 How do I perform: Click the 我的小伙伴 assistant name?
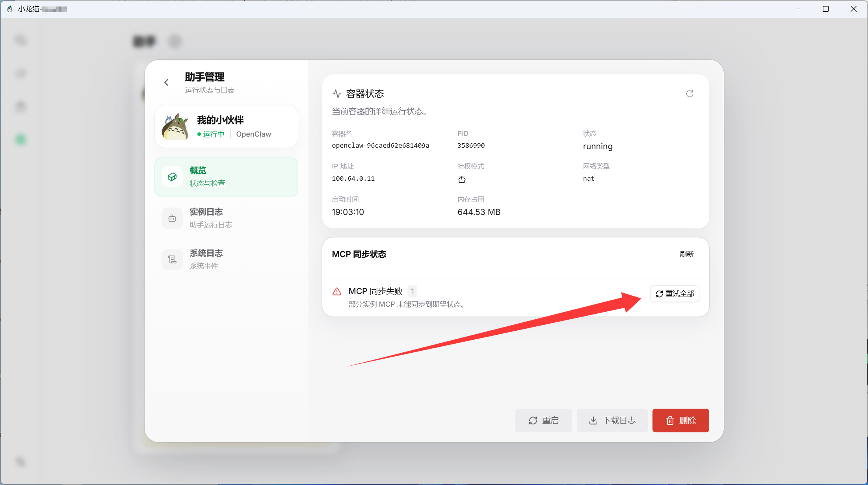click(220, 120)
